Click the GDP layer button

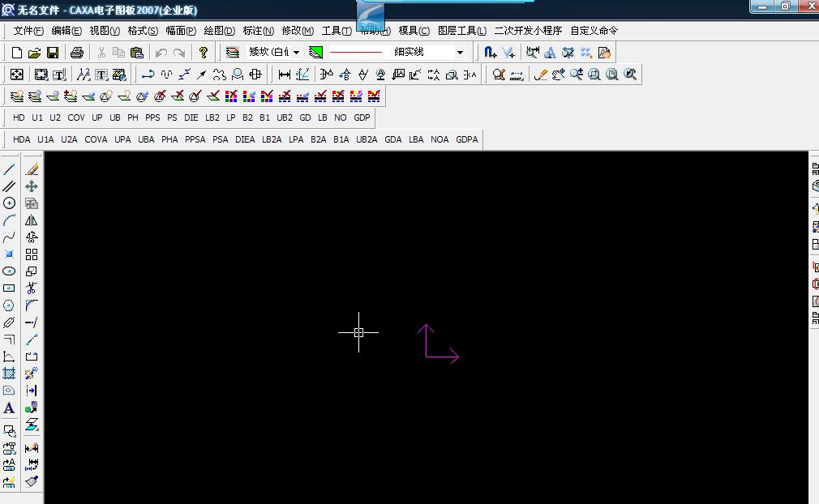point(362,118)
